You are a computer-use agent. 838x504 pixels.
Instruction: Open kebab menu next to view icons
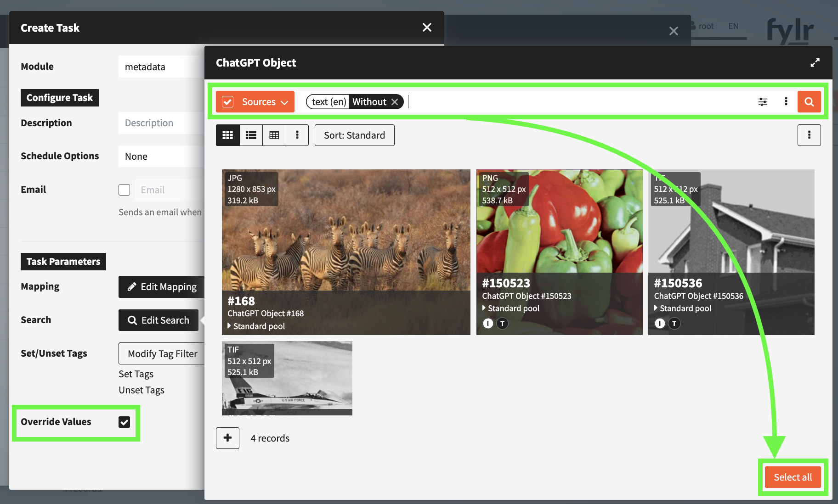tap(297, 135)
